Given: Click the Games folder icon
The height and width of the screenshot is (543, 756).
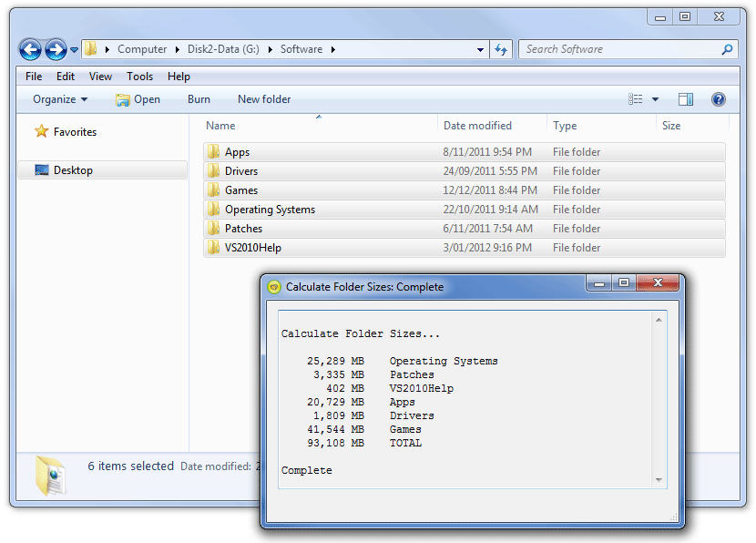Looking at the screenshot, I should tap(213, 190).
